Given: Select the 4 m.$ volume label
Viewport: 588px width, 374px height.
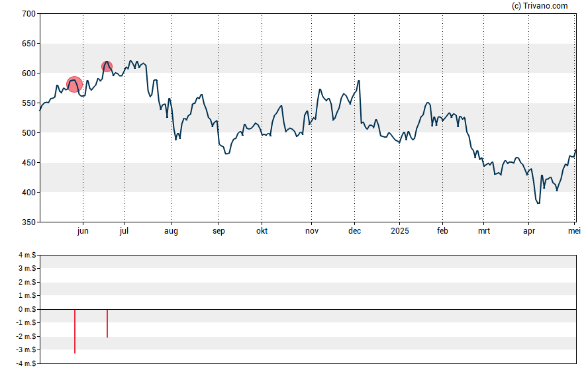Looking at the screenshot, I should tap(27, 256).
